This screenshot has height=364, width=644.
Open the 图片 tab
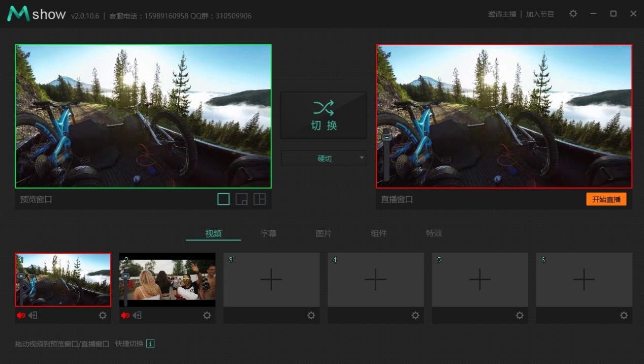[x=324, y=233]
